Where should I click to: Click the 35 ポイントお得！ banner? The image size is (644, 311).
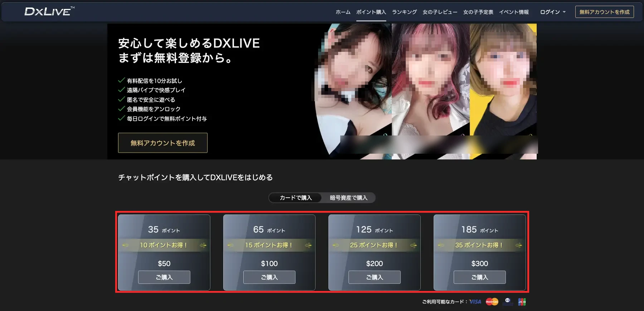tap(480, 245)
